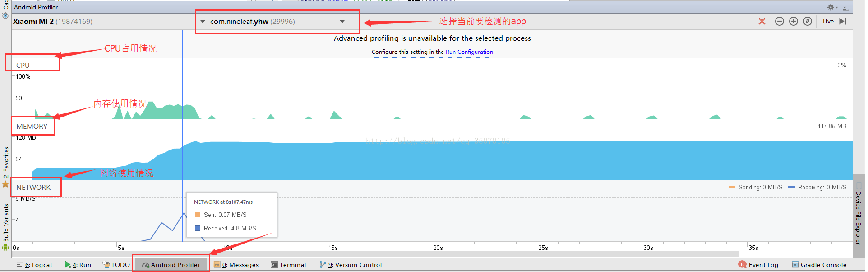
Task: Open the 6: Logcat tool window
Action: point(34,265)
